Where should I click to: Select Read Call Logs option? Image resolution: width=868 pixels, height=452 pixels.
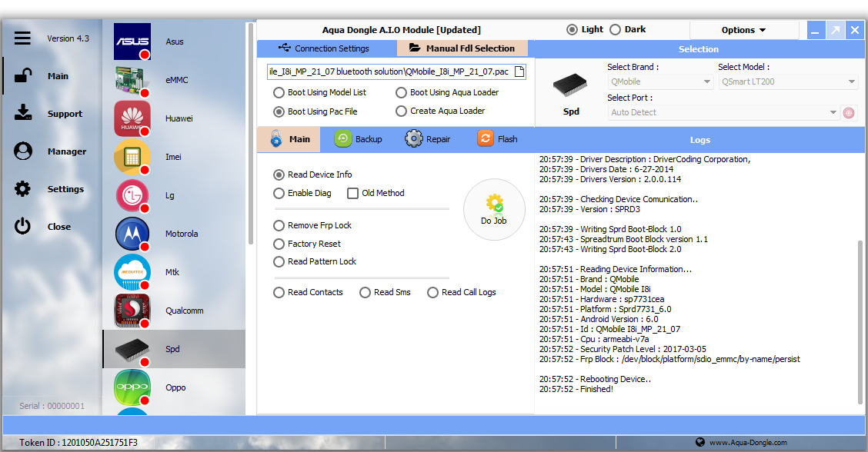[433, 293]
